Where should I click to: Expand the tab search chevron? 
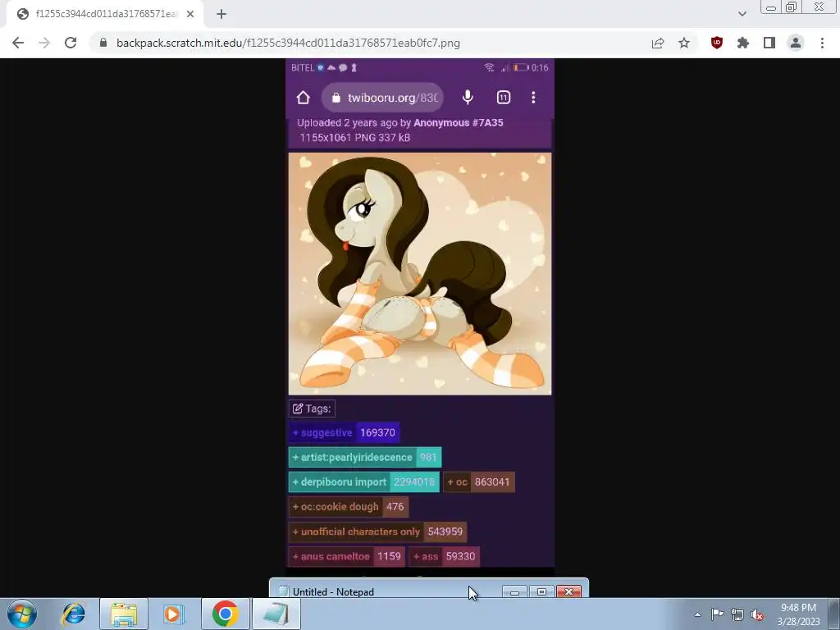coord(742,14)
